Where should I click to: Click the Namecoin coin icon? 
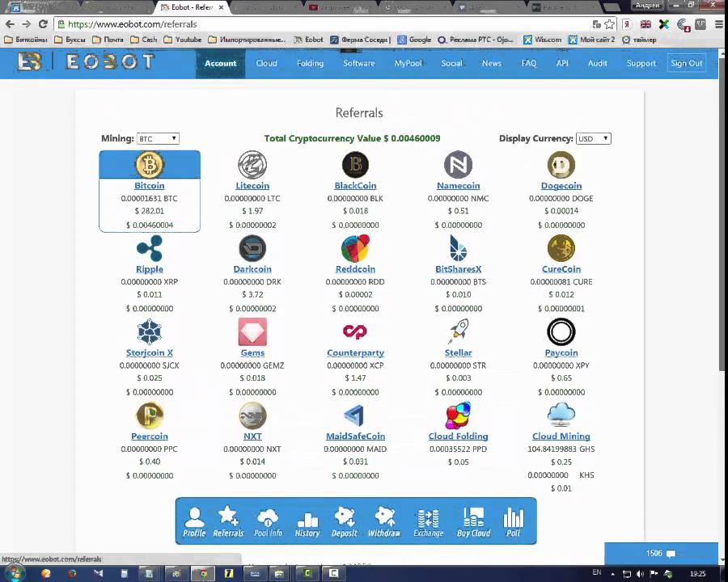[459, 165]
